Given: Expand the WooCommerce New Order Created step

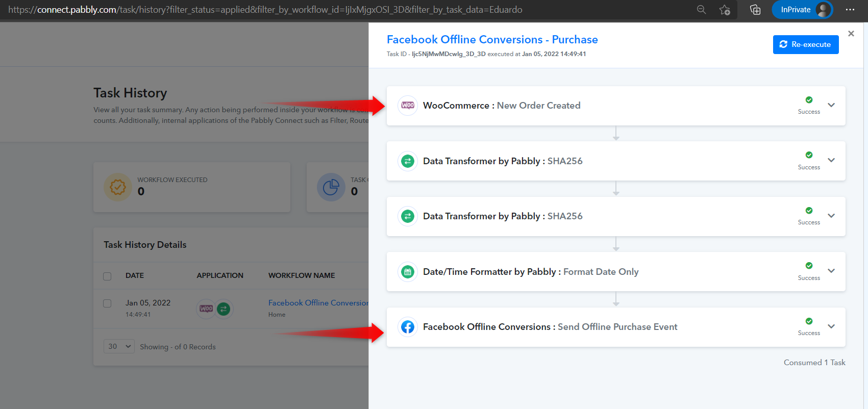Looking at the screenshot, I should coord(831,105).
